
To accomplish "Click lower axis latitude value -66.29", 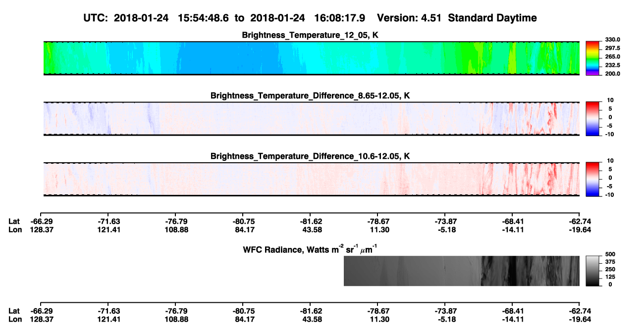I will click(41, 311).
